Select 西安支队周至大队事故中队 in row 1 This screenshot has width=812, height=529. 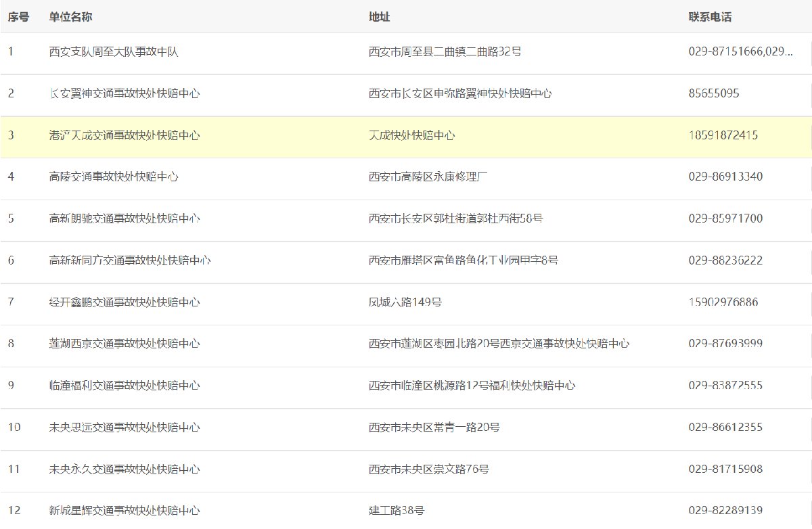coord(114,52)
